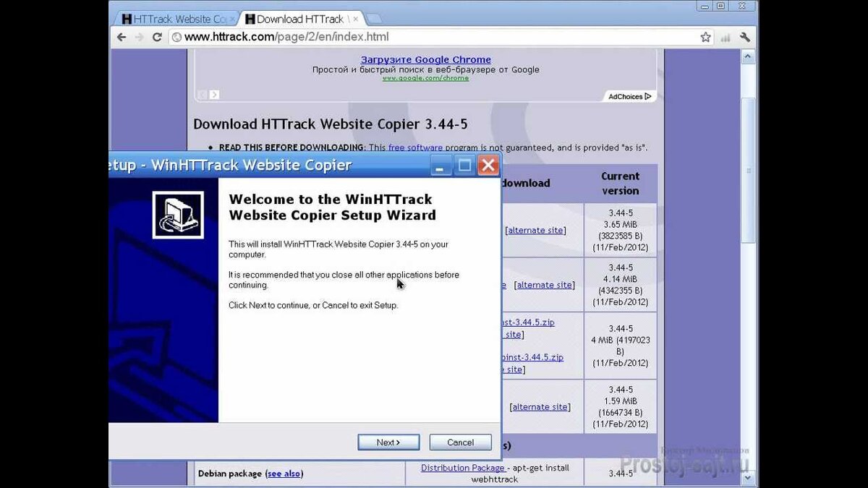Click the (1664734 B) size text
This screenshot has height=488, width=868.
(620, 413)
